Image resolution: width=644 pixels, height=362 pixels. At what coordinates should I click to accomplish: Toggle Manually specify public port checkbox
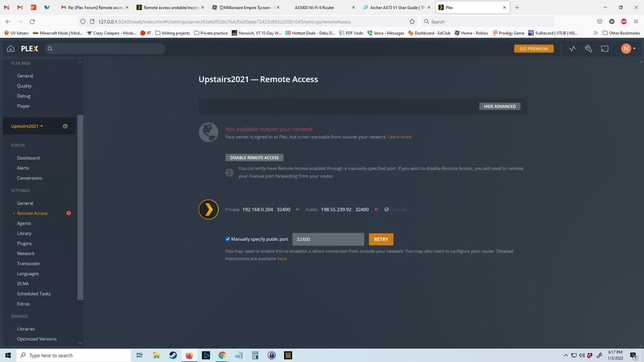point(227,239)
